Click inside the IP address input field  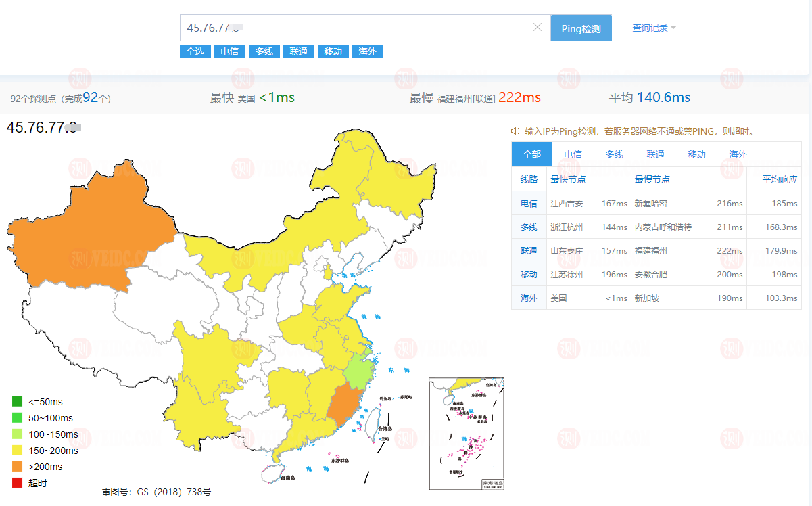point(304,27)
